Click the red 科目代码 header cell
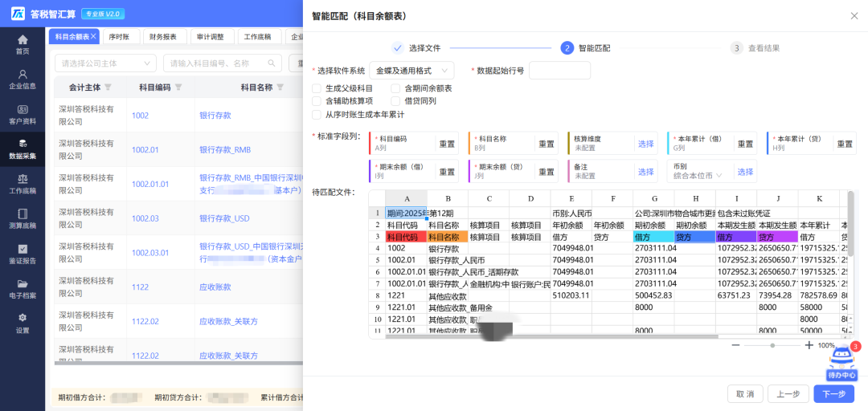Viewport: 868px width, 411px height. tap(406, 237)
